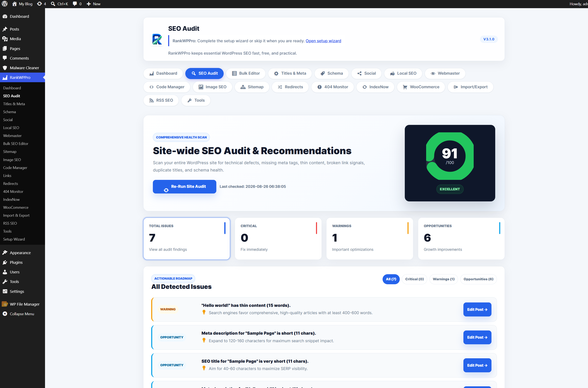
Task: Select the SEO Audit tab pill
Action: point(205,73)
